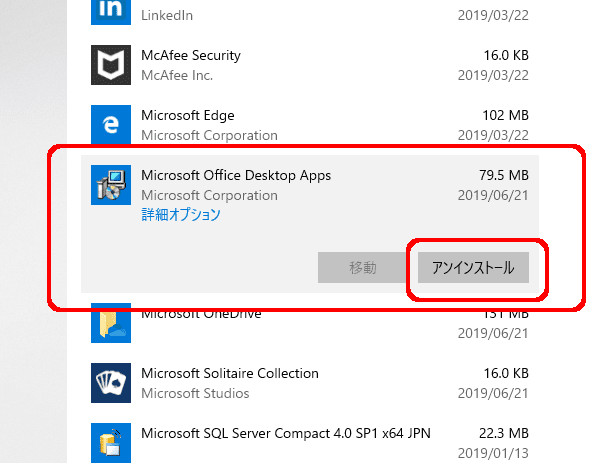
Task: Click the McAfee Security shield icon
Action: click(x=111, y=65)
